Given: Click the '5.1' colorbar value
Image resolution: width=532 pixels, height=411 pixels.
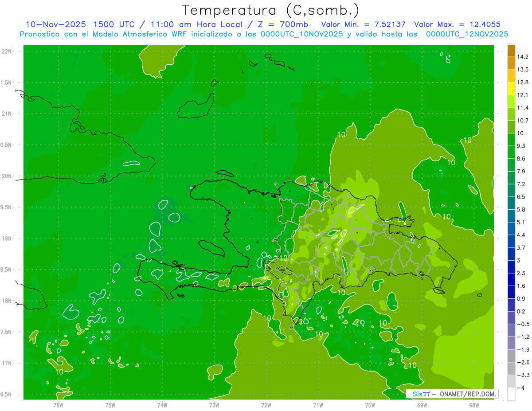Looking at the screenshot, I should coord(521,222).
